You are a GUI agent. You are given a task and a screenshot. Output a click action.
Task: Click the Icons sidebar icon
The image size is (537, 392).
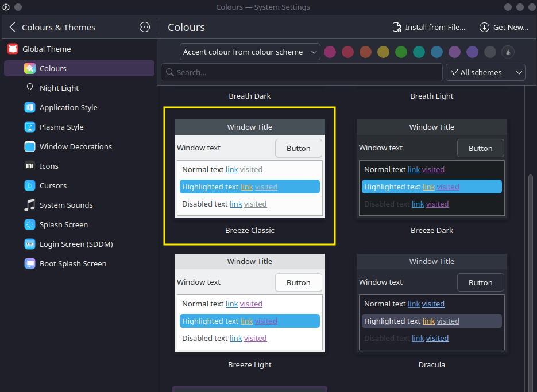[30, 166]
